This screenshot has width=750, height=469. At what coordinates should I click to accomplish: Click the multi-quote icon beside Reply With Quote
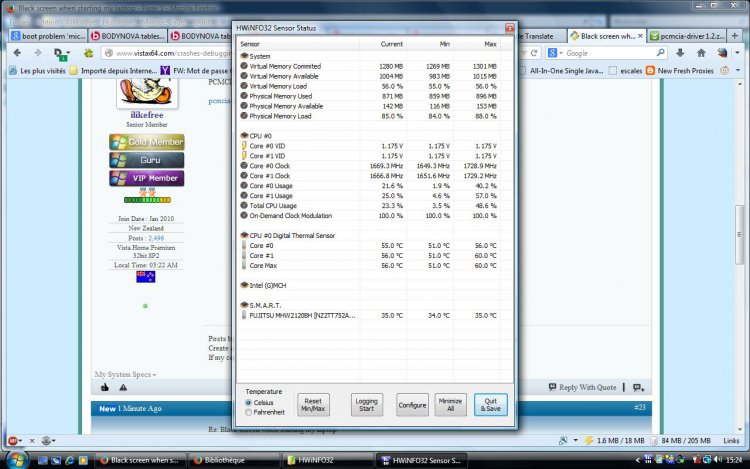point(639,387)
